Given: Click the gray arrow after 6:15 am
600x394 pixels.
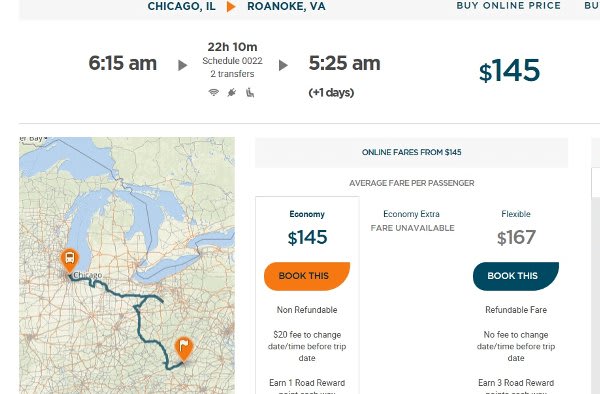Looking at the screenshot, I should pyautogui.click(x=183, y=65).
